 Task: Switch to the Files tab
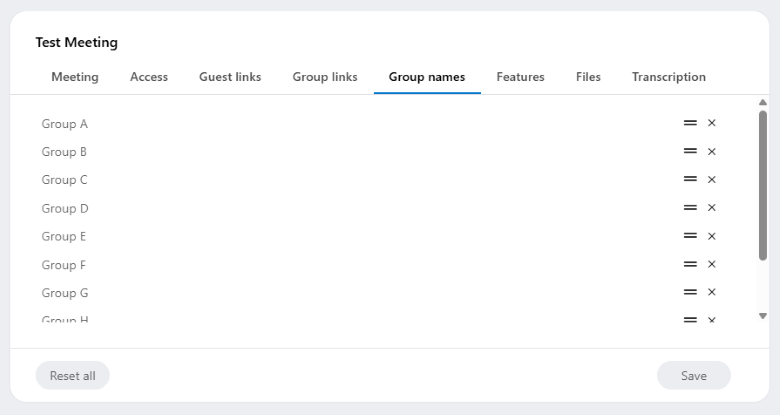(x=588, y=77)
